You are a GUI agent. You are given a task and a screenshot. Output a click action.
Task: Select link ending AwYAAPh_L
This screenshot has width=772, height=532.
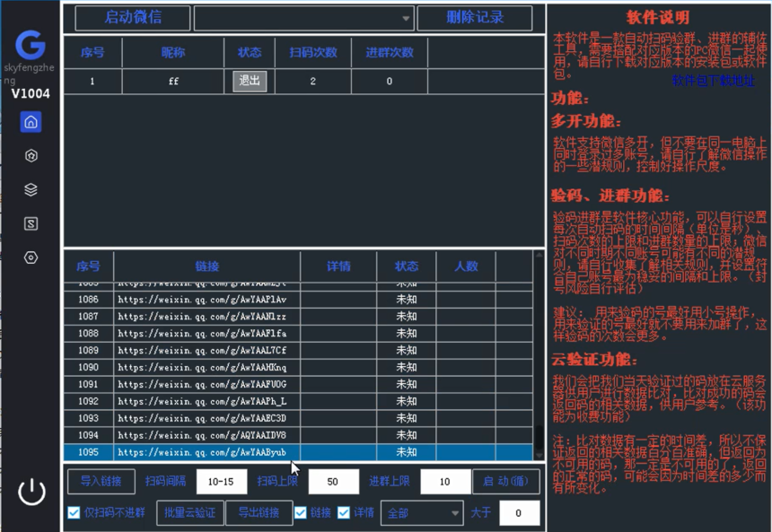pos(298,401)
